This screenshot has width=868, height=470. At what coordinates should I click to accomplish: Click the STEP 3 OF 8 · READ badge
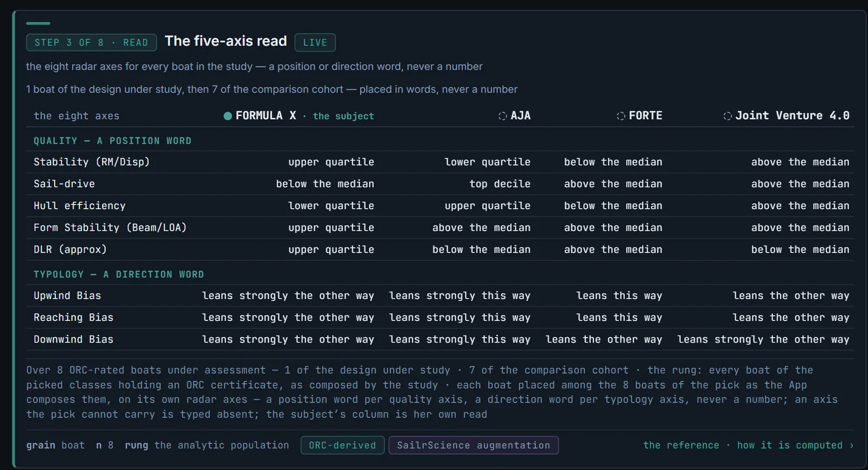[91, 42]
